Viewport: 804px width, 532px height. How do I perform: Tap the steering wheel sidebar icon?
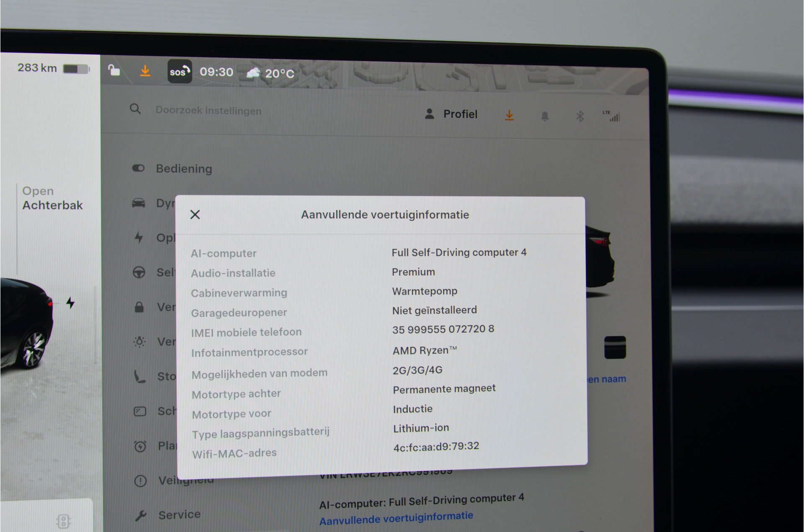pyautogui.click(x=139, y=272)
